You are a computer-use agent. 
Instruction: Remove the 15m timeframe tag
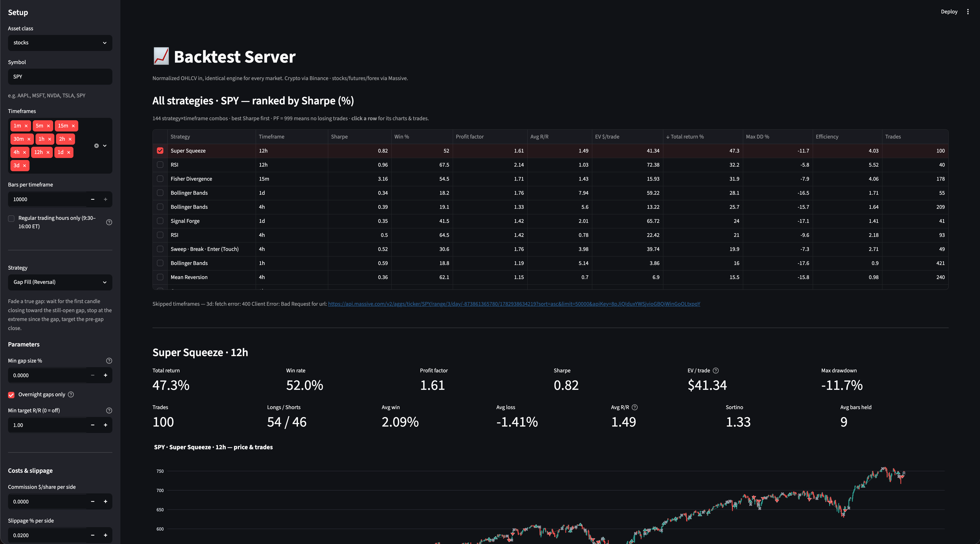pyautogui.click(x=73, y=126)
